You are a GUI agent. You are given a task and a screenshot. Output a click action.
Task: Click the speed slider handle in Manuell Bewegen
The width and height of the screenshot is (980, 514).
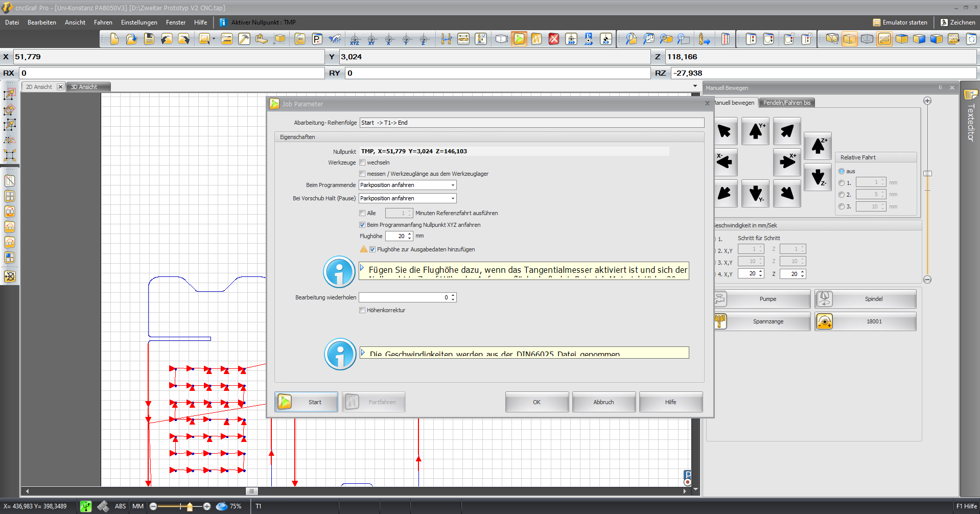(x=927, y=173)
